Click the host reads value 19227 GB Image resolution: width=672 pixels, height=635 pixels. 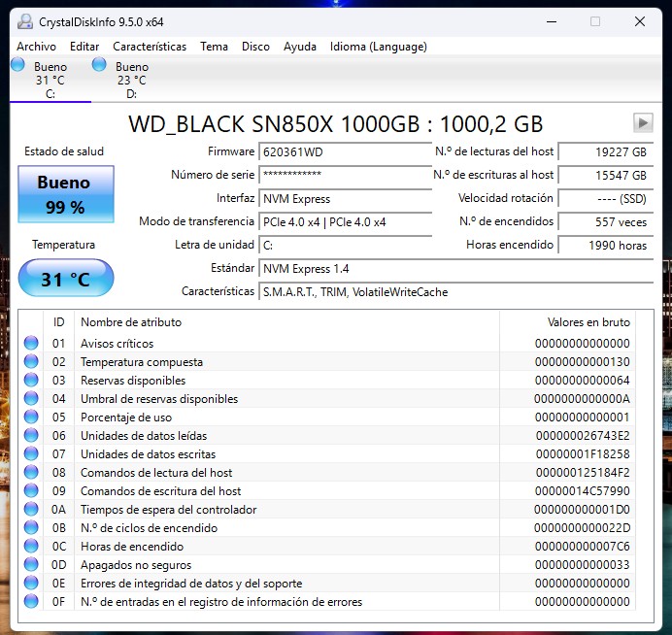(x=606, y=152)
